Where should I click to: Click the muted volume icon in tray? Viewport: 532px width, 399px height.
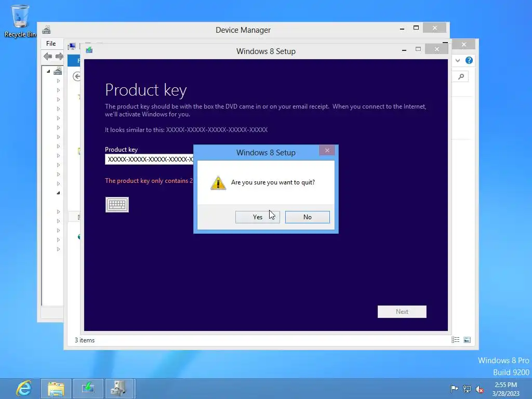480,389
